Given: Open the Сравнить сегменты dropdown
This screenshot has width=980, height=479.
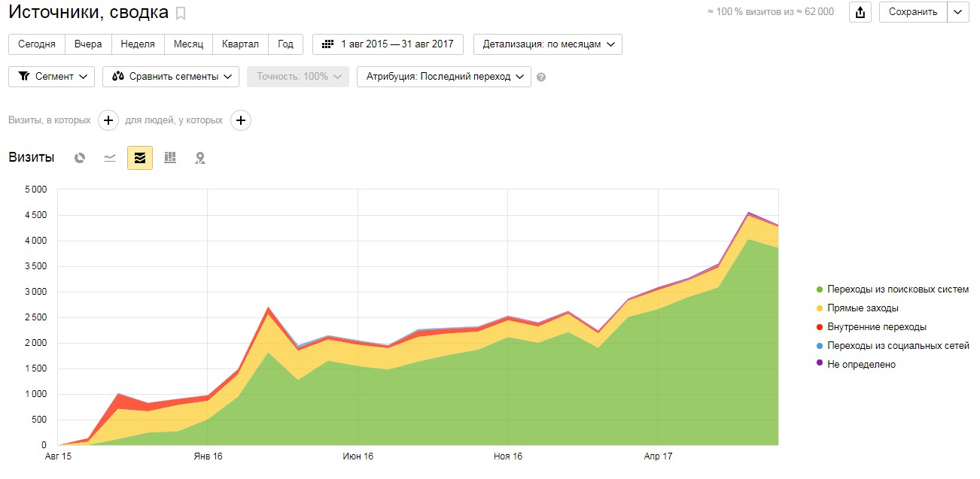Looking at the screenshot, I should point(171,77).
